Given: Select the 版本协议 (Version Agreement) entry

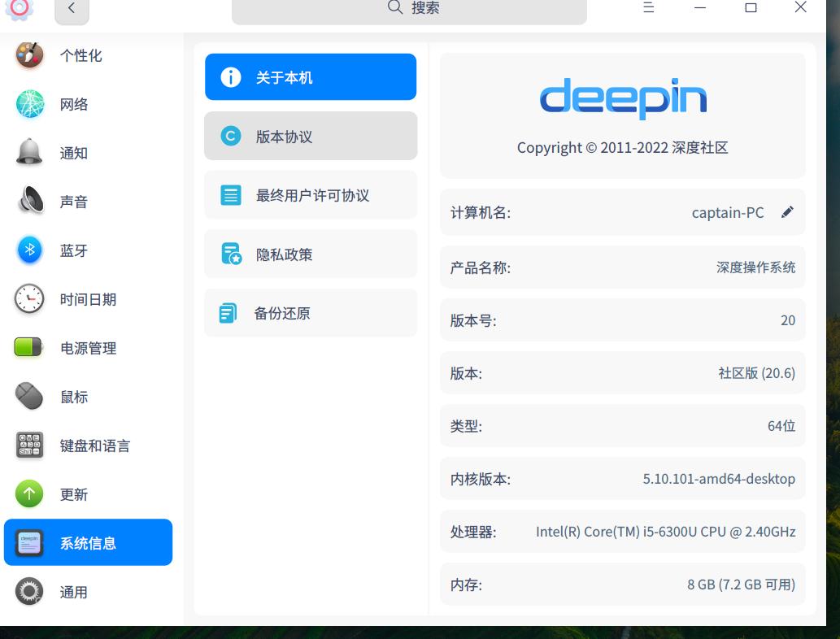Looking at the screenshot, I should coord(310,136).
